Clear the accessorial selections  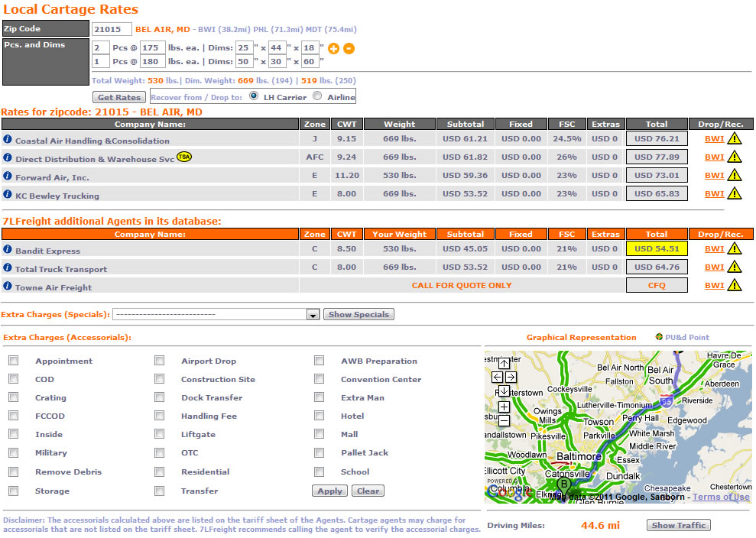(x=368, y=491)
